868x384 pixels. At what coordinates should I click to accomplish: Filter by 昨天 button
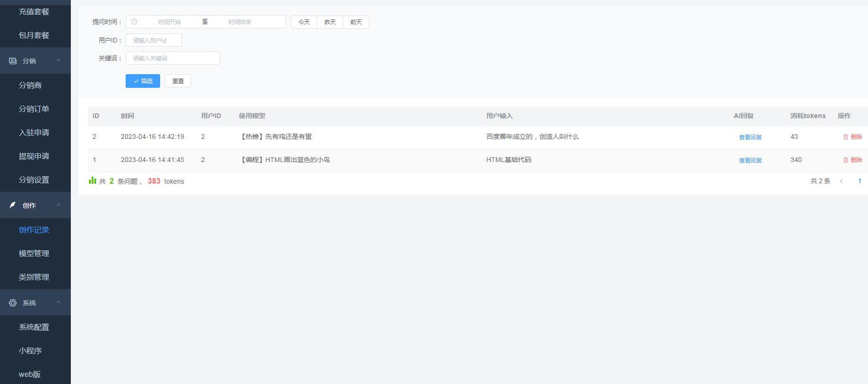(330, 22)
